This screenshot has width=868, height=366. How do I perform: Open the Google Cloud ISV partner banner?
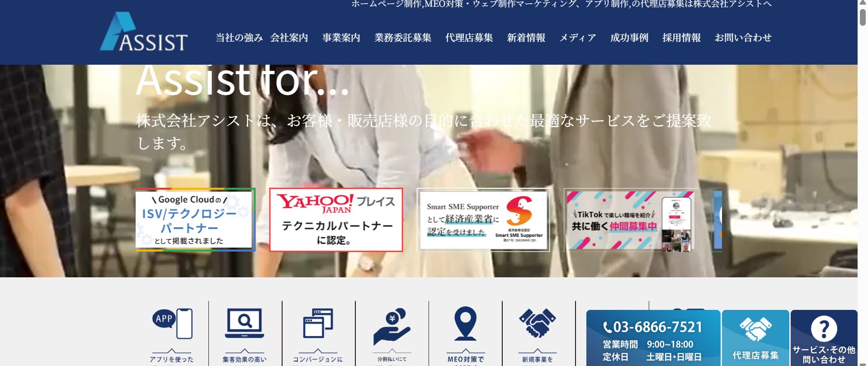click(195, 220)
